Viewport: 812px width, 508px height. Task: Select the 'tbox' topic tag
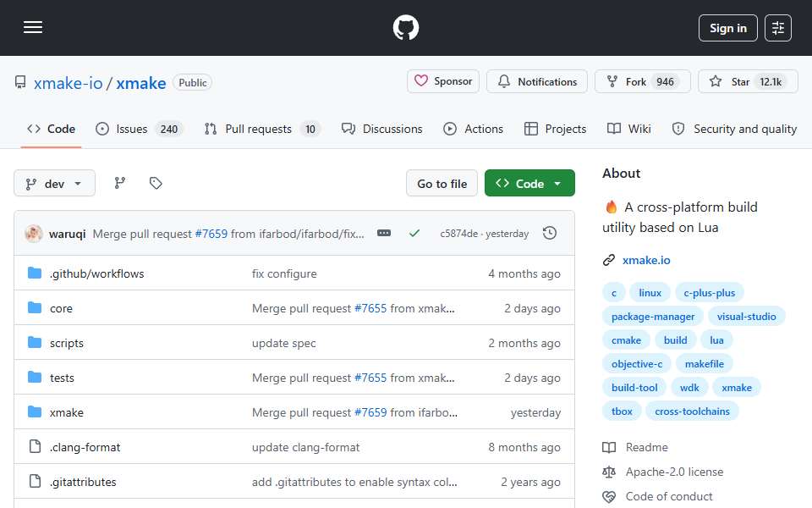point(622,412)
